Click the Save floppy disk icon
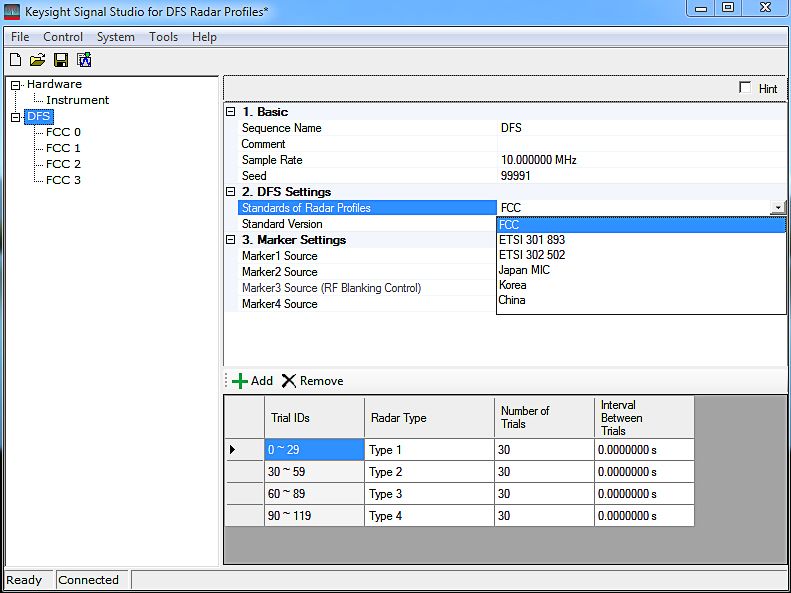Screen dimensions: 791x593 coord(61,60)
